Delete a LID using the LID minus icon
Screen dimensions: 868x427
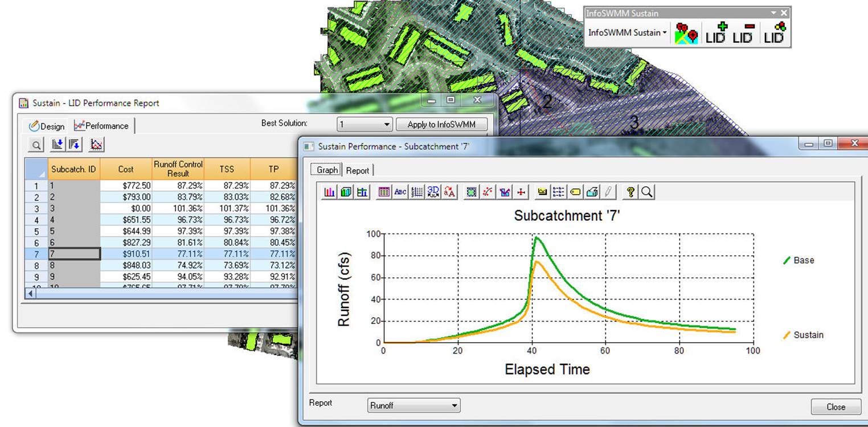(746, 31)
